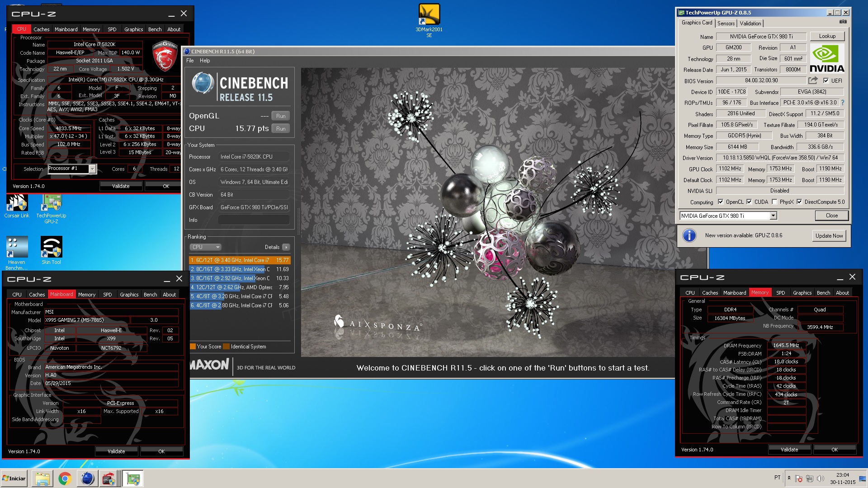Launch Google Chrome from the taskbar

(65, 479)
